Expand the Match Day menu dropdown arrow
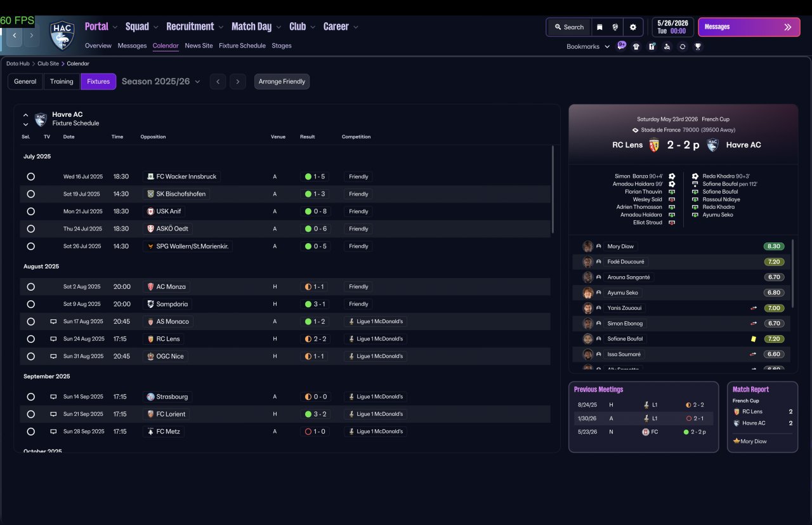 coord(278,27)
